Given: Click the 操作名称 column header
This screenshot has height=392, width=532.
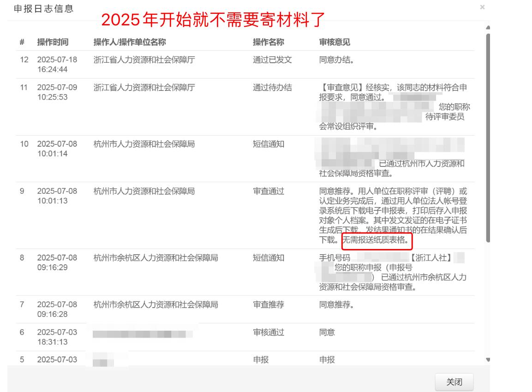Looking at the screenshot, I should [x=268, y=42].
